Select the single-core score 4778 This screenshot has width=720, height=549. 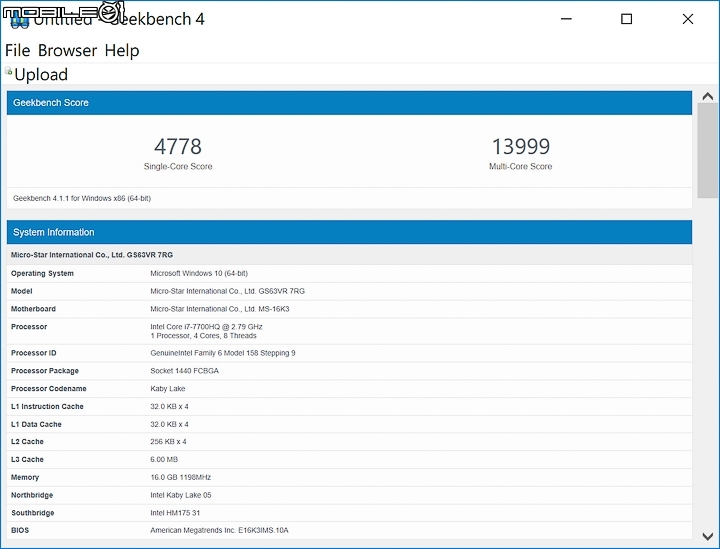(178, 146)
